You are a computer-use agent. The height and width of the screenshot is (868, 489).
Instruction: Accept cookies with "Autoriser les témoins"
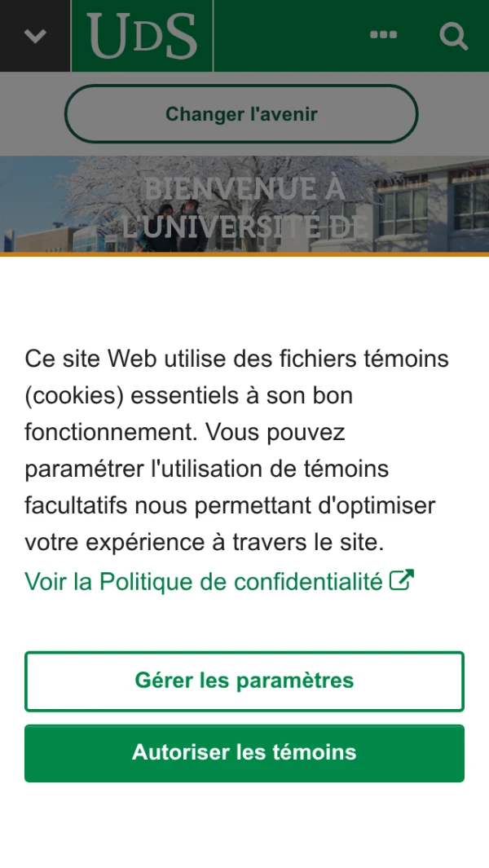244,752
